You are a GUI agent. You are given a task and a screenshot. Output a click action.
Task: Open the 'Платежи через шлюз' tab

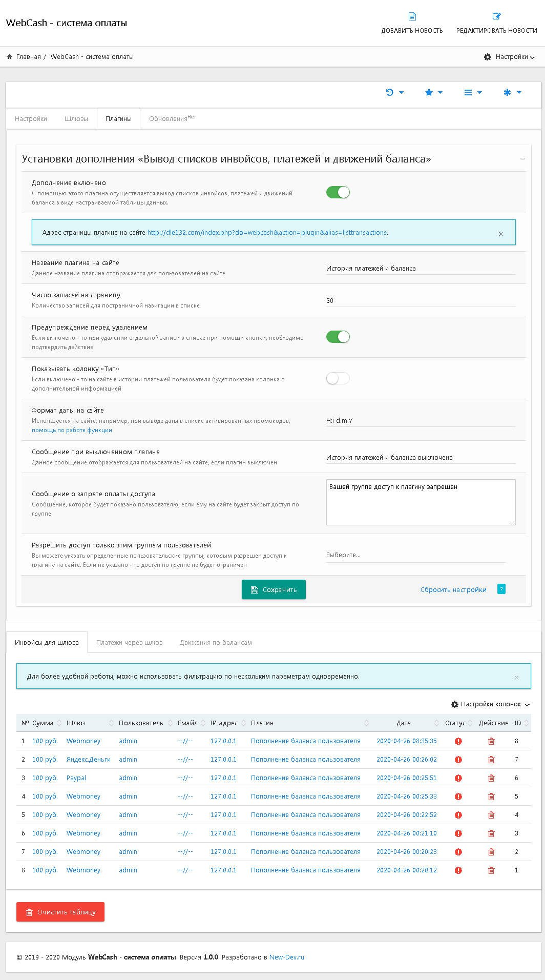coord(130,643)
